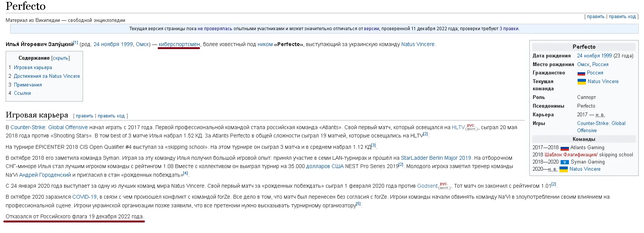This screenshot has width=644, height=233.
Task: Open Natus Vincere link in Текущая команда row
Action: tap(603, 82)
